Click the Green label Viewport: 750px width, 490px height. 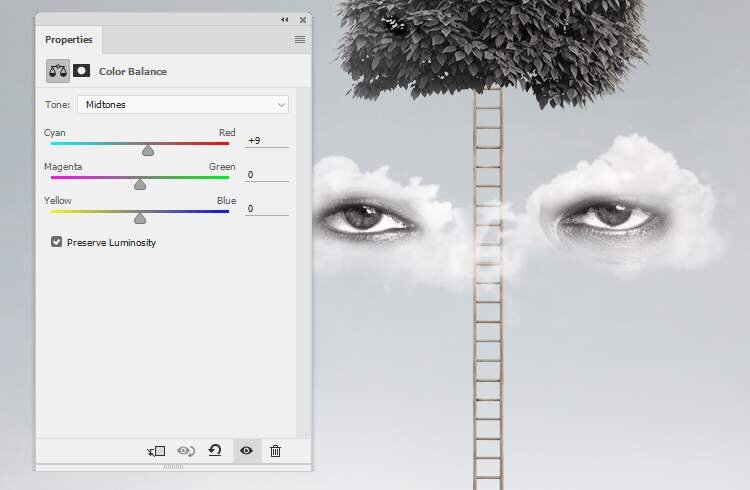(x=222, y=167)
